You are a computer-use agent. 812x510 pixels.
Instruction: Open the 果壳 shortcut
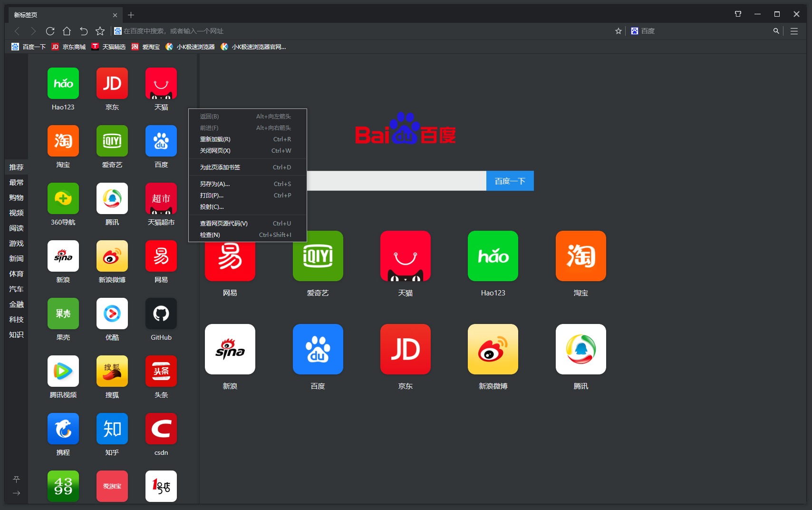(63, 314)
